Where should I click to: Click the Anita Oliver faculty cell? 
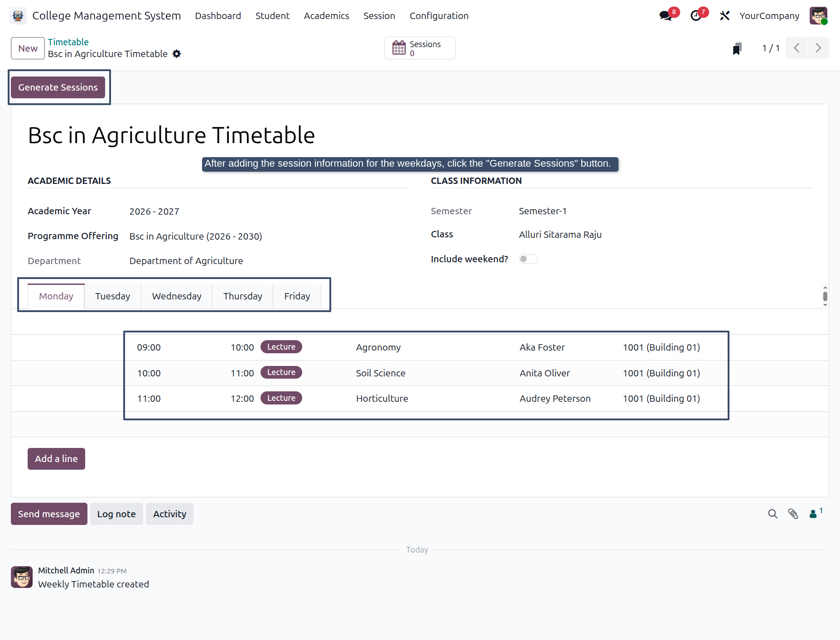(545, 373)
